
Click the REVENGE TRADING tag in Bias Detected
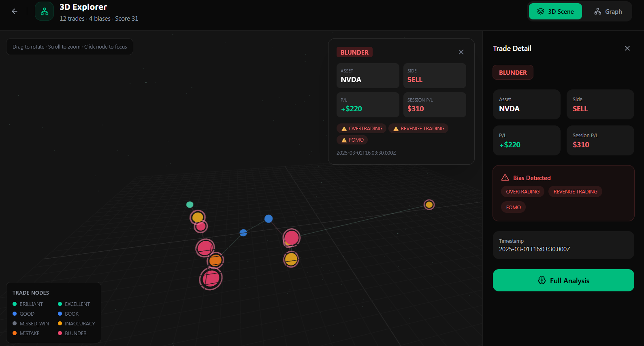pos(575,191)
